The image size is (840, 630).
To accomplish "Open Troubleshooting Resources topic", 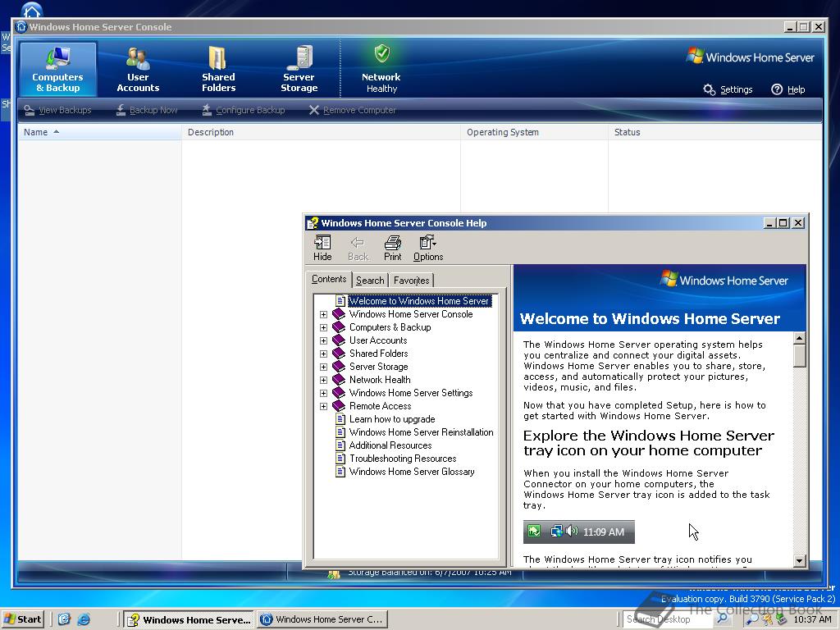I will (x=403, y=459).
